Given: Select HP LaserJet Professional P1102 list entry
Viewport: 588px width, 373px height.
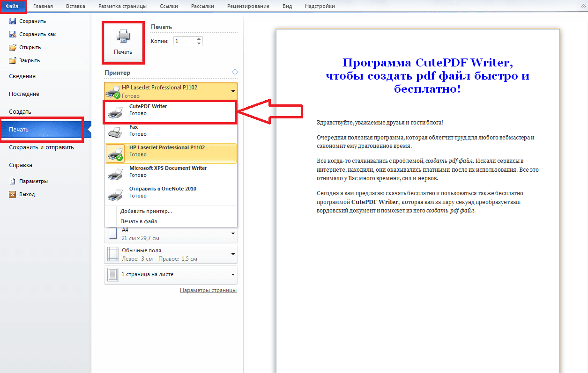Looking at the screenshot, I should click(x=170, y=153).
